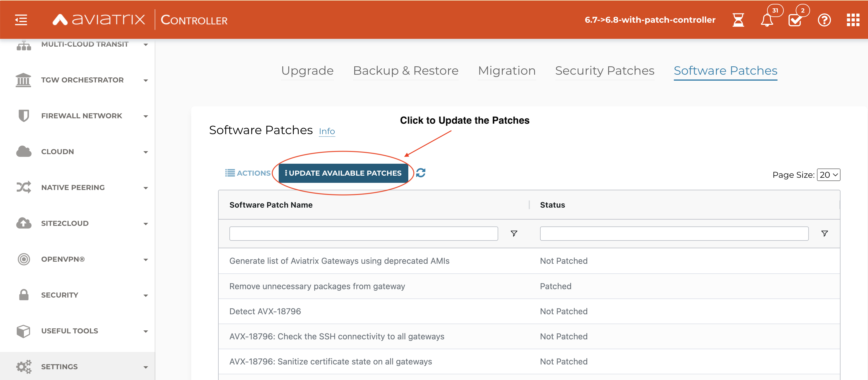Open the Info link beside Software Patches
Image resolution: width=868 pixels, height=380 pixels.
point(326,131)
